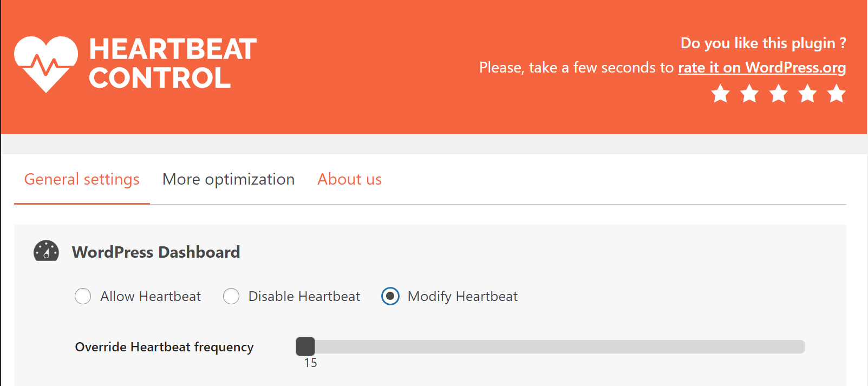Click the second rating star
Viewport: 868px width, 386px height.
pos(749,94)
